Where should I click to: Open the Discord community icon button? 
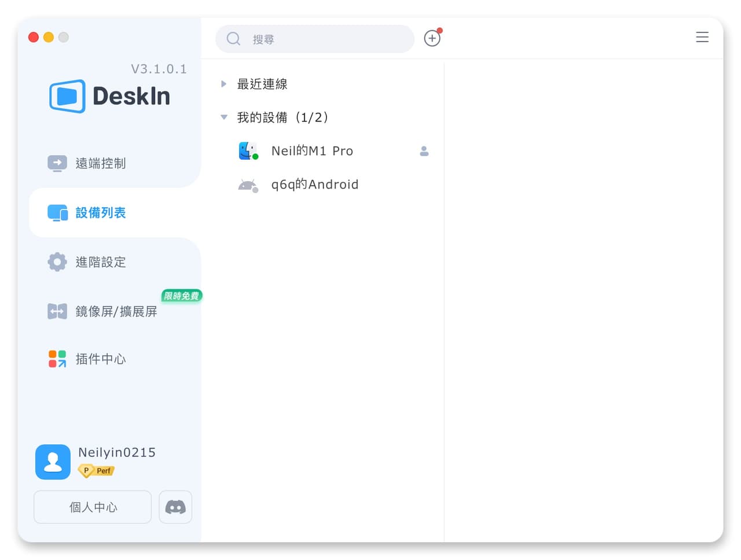pyautogui.click(x=175, y=507)
